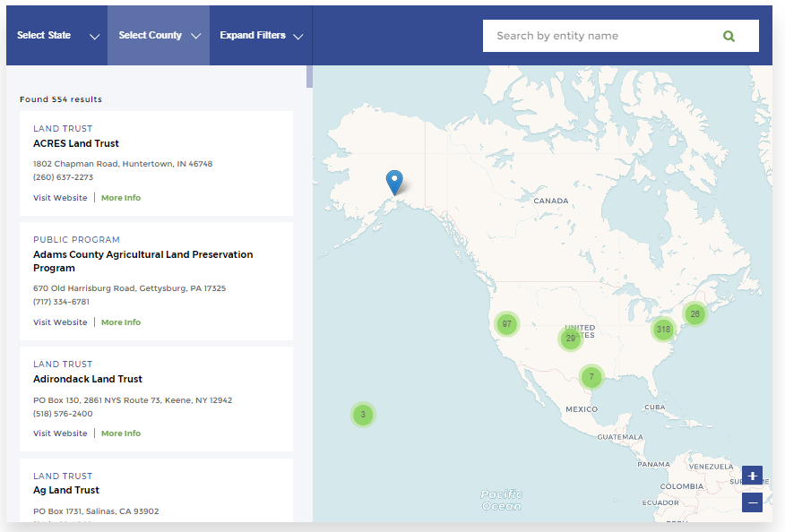
Task: Click the blue map pin in Alaska
Action: (x=394, y=182)
